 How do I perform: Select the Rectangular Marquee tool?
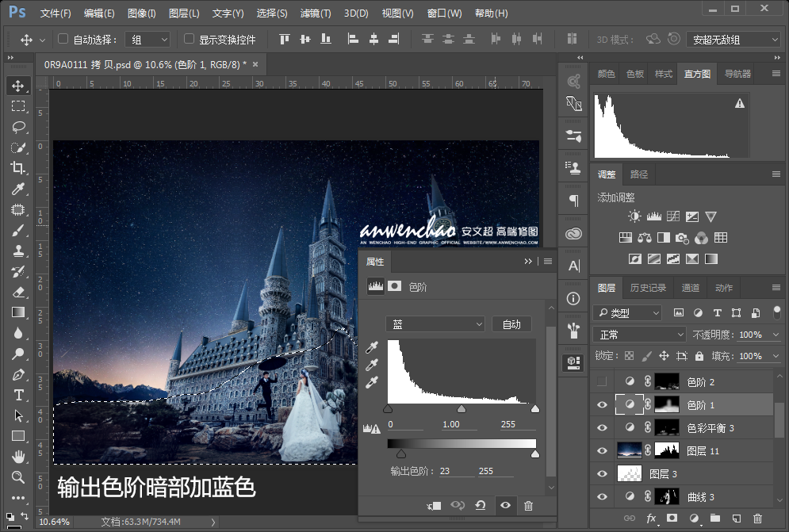(18, 105)
